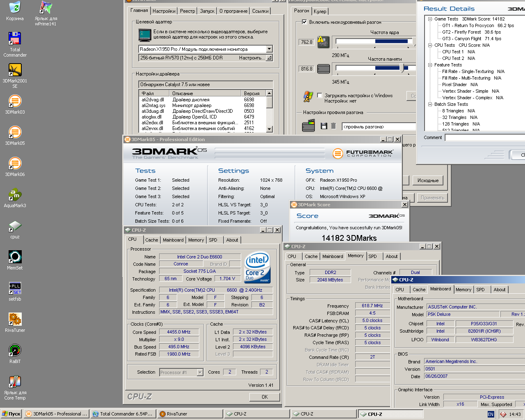Click the Применить button
This screenshot has width=525, height=420.
[x=432, y=198]
